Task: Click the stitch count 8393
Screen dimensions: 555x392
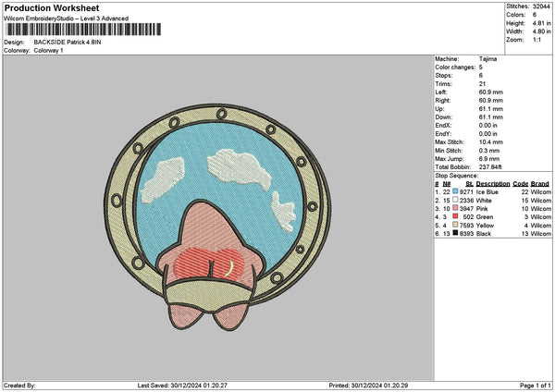Action: [466, 234]
